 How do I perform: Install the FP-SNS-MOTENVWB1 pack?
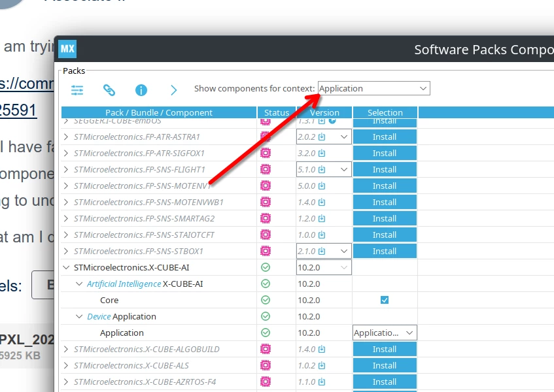pyautogui.click(x=385, y=202)
